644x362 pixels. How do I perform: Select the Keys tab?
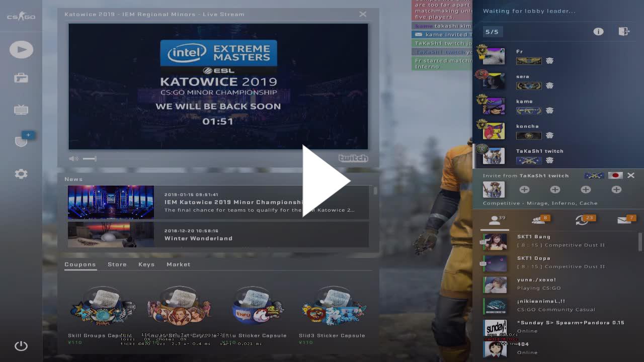tap(146, 264)
